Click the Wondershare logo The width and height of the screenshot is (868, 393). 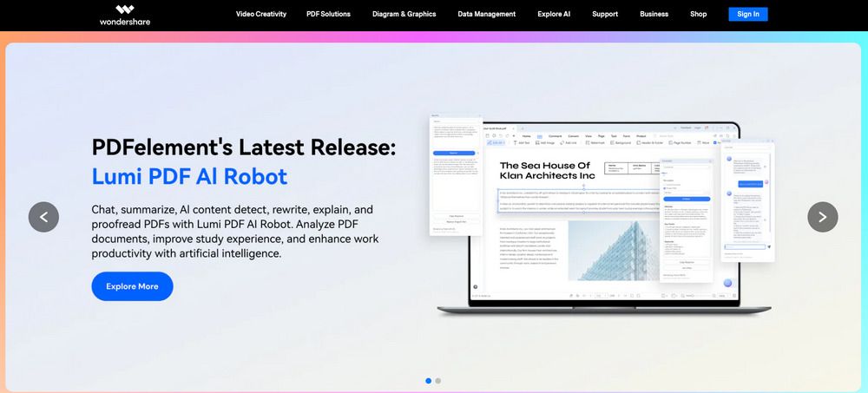pyautogui.click(x=124, y=15)
